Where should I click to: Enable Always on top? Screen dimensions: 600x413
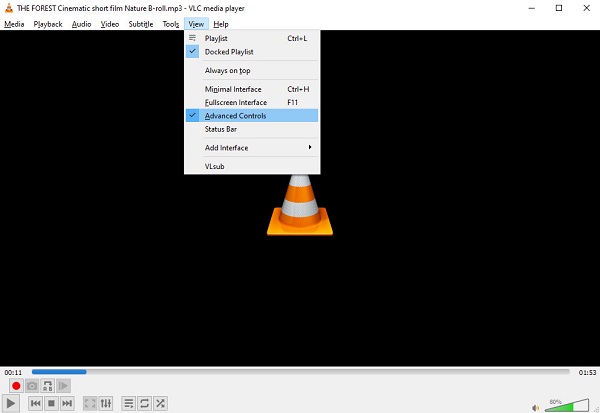click(252, 70)
